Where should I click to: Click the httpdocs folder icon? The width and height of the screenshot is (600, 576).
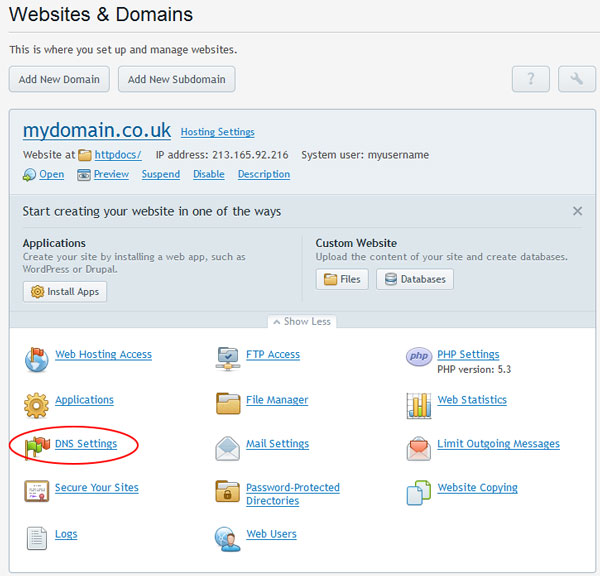[85, 155]
